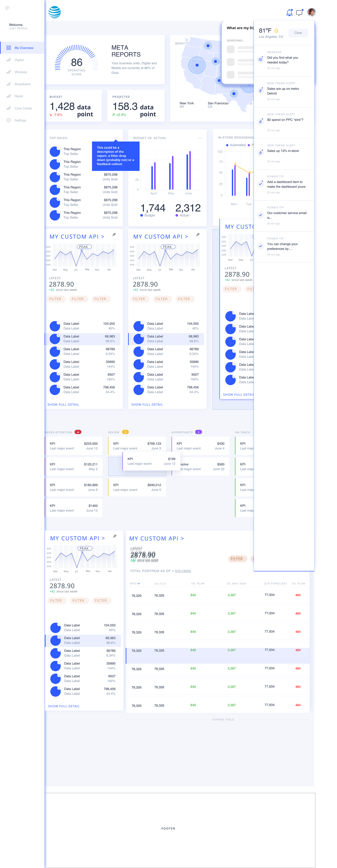Click the CM FCST column header
Image resolution: width=337 pixels, height=868 pixels.
click(160, 584)
